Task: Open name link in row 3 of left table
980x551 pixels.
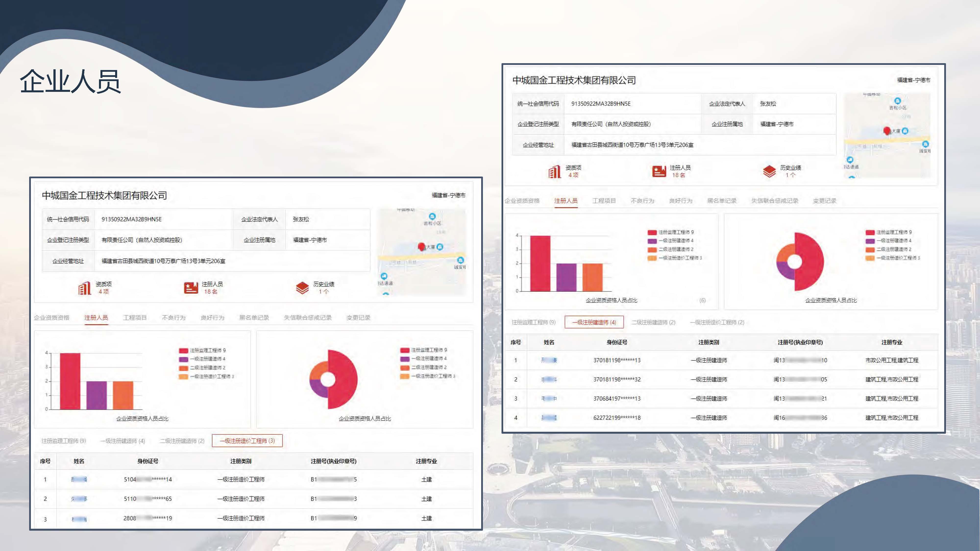Action: [79, 519]
